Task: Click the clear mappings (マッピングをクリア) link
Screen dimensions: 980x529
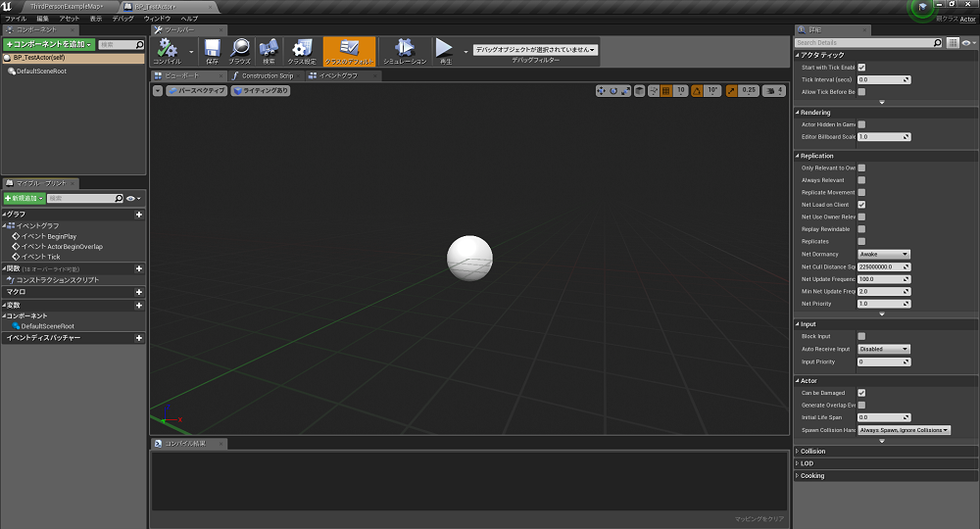Action: tap(759, 519)
